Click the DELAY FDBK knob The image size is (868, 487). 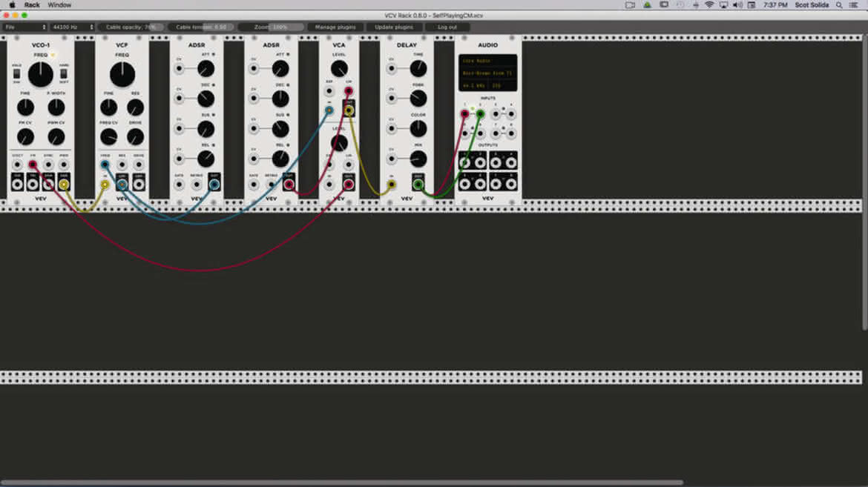coord(418,99)
